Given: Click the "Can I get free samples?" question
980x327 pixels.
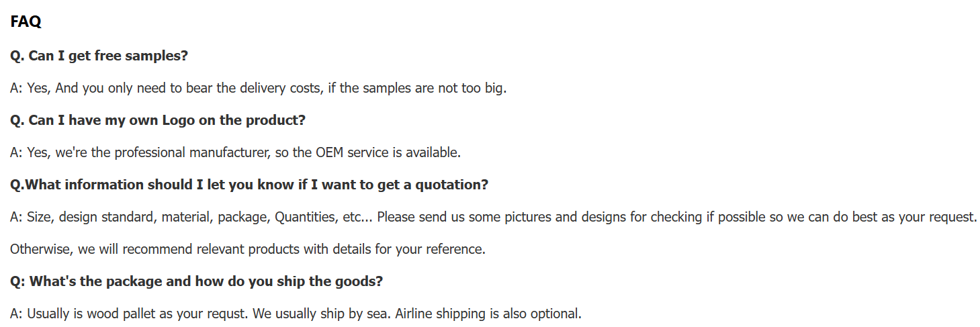Looking at the screenshot, I should point(99,56).
